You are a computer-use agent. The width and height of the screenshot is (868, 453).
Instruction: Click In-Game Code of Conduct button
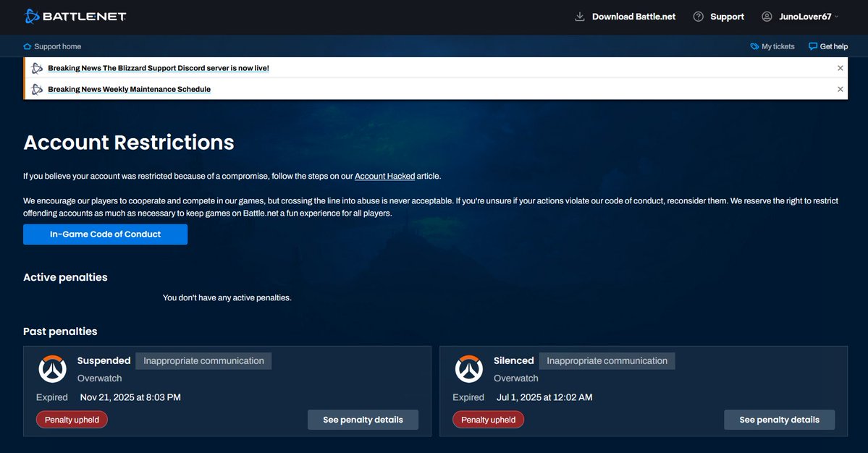point(105,234)
